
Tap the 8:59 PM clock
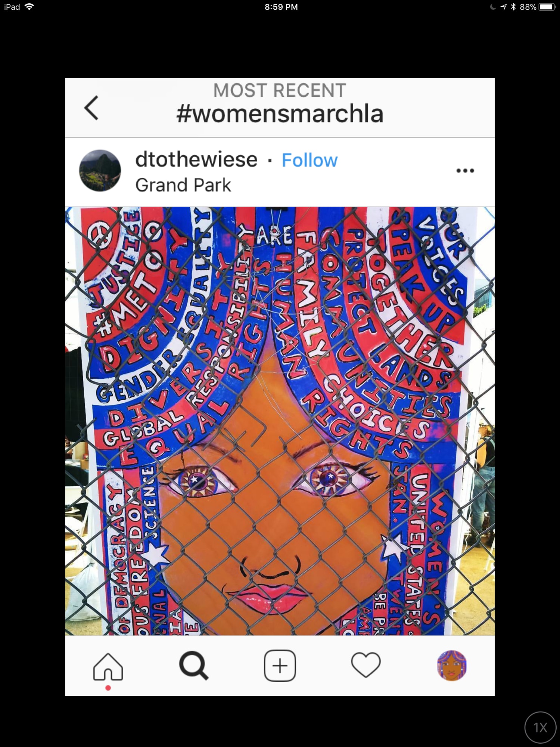[x=281, y=7]
